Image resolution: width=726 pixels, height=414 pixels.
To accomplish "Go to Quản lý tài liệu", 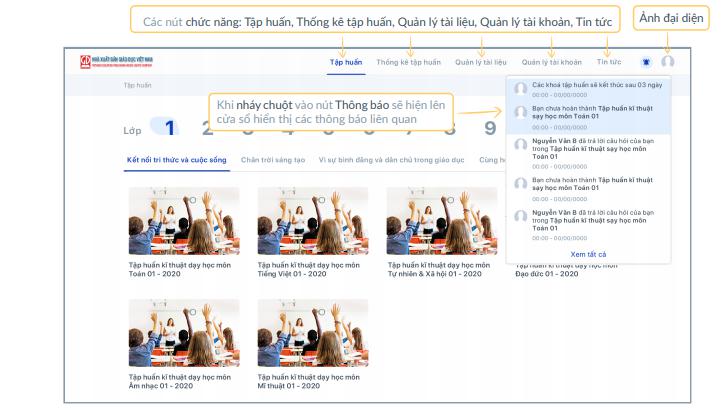I will 480,62.
